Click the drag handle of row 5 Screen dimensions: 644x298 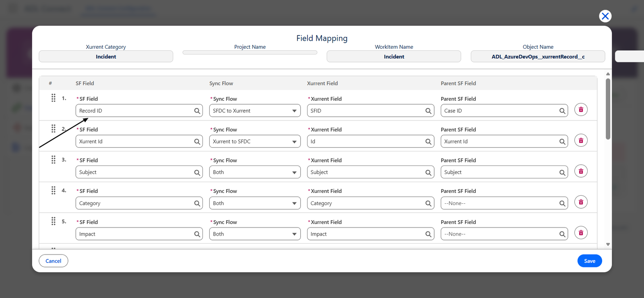coord(53,221)
